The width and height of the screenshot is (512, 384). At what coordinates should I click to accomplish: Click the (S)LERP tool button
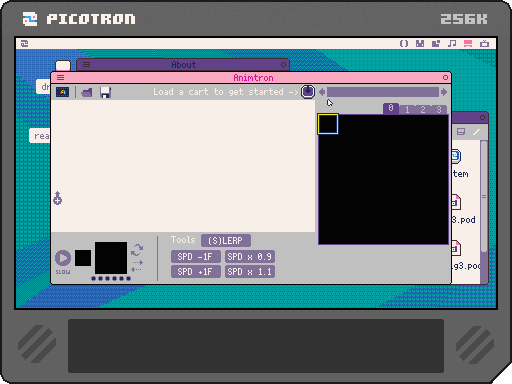coord(226,241)
